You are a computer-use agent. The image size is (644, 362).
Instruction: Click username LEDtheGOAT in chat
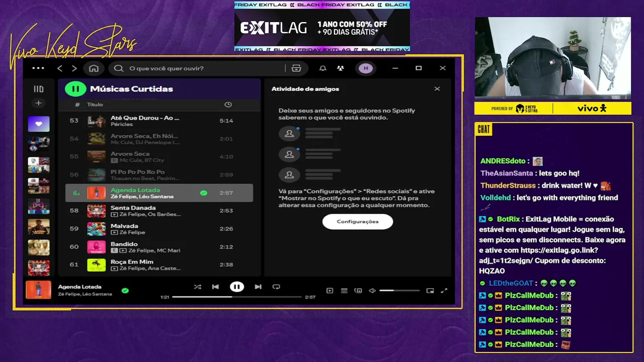click(511, 284)
